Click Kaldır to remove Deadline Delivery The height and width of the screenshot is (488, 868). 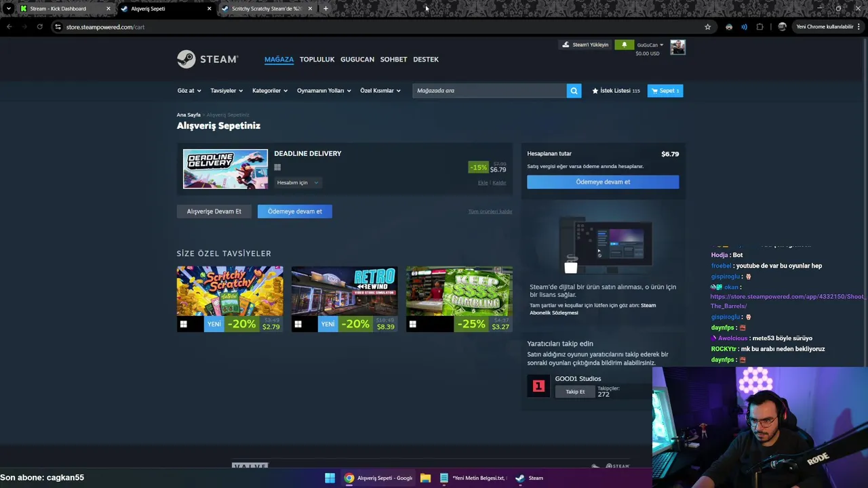[x=499, y=182]
